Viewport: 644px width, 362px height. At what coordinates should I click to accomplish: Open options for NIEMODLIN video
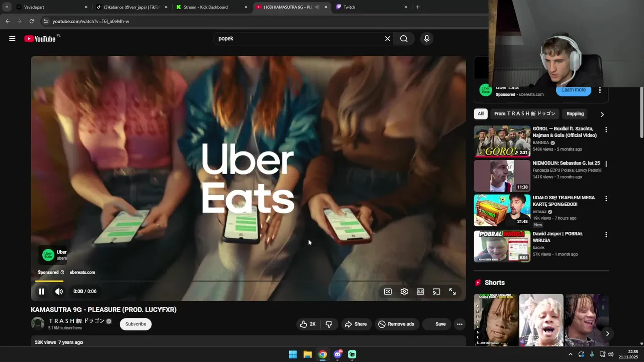point(606,164)
